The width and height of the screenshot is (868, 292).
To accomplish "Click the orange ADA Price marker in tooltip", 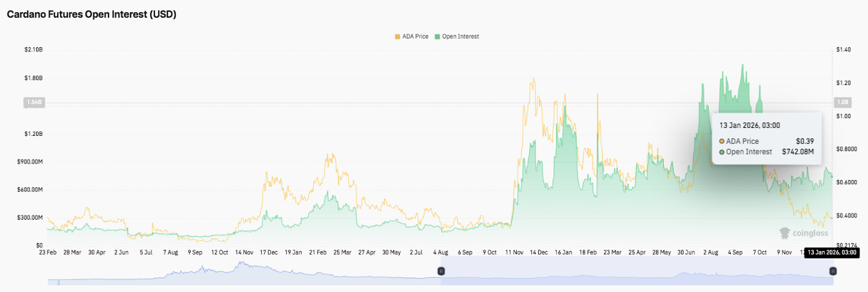I will coord(722,141).
